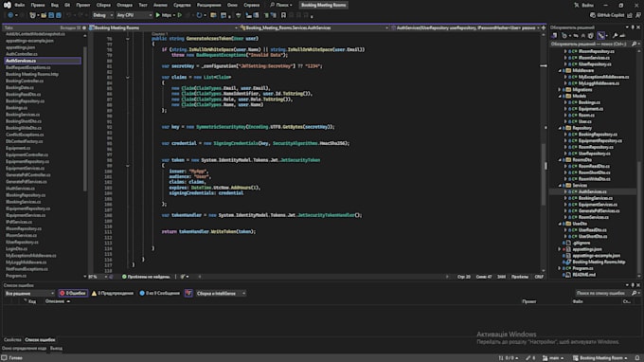Collapse the GenerateAccessToken method fold marker
The height and width of the screenshot is (362, 644).
tap(127, 39)
